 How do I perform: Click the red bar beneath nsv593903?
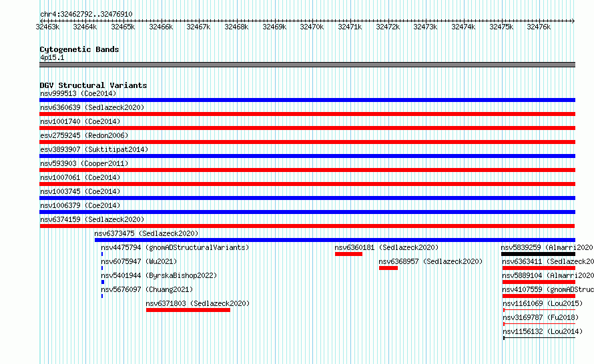(x=307, y=170)
